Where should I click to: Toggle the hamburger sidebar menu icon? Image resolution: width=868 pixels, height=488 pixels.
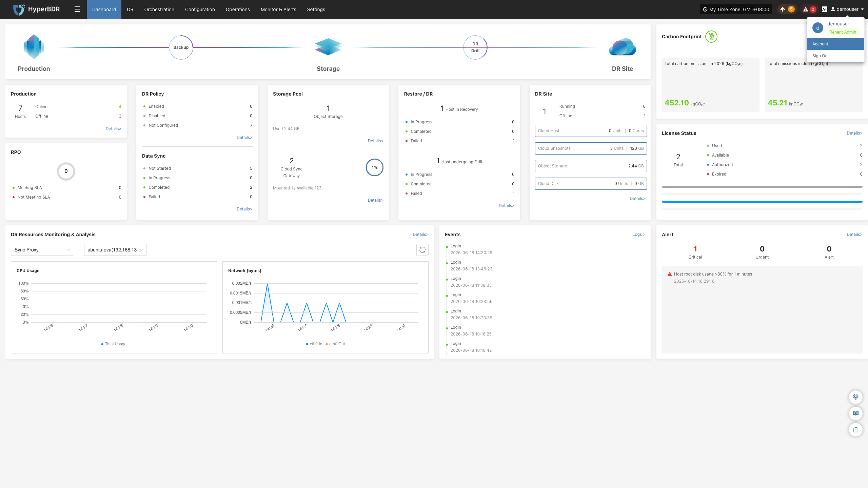click(x=77, y=9)
